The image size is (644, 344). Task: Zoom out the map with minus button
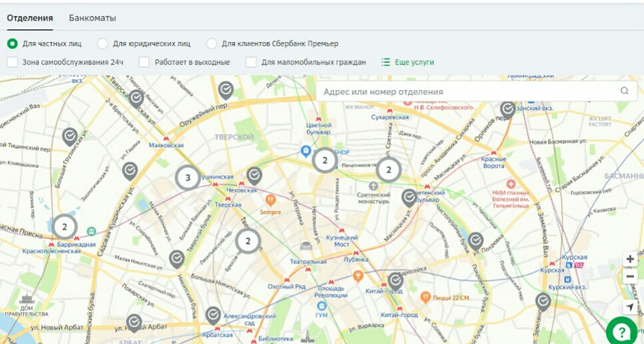pos(630,276)
